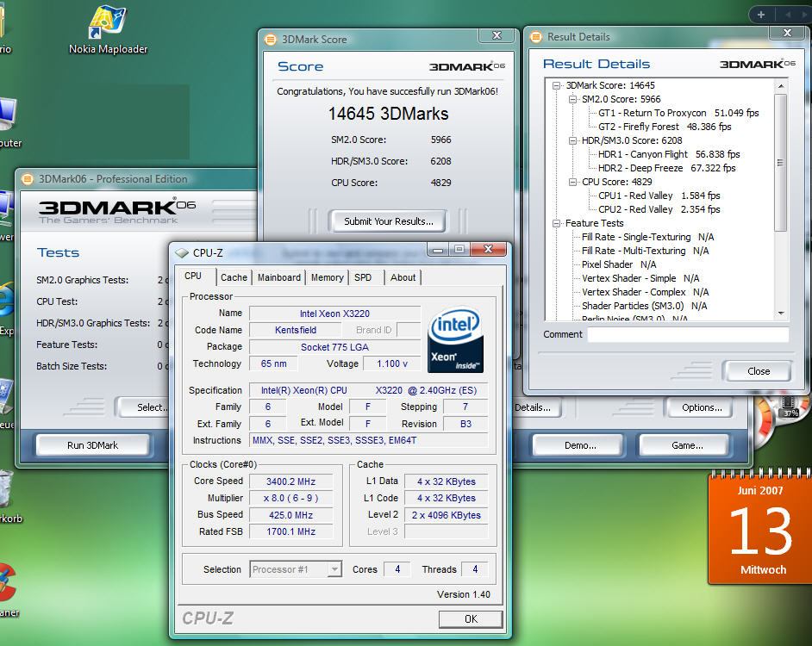Viewport: 812px width, 646px height.
Task: Click the Rated FSB value 1700.1 MHz
Action: (291, 531)
